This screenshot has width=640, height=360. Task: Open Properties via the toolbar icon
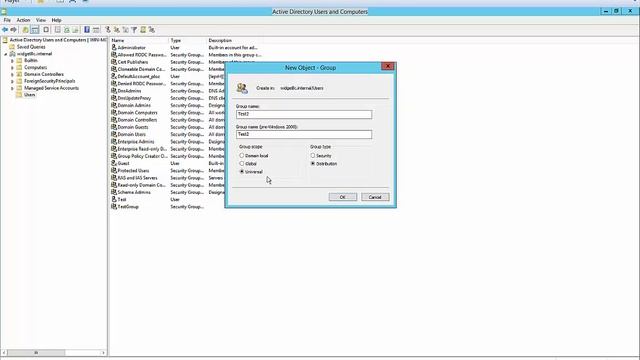coord(58,30)
